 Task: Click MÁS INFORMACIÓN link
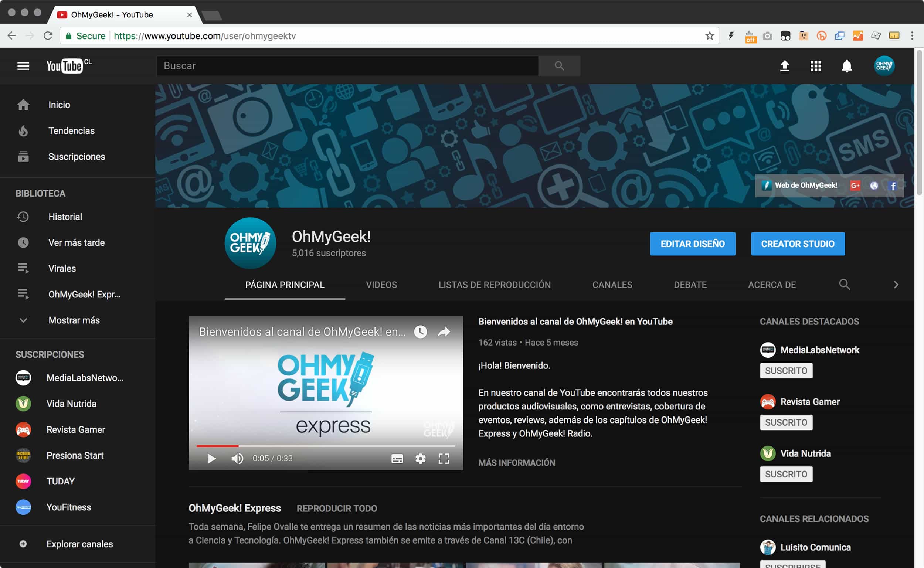(516, 463)
